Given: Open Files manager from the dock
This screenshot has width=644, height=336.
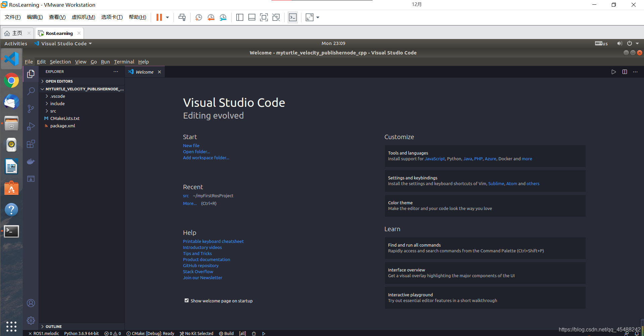Looking at the screenshot, I should (x=11, y=123).
